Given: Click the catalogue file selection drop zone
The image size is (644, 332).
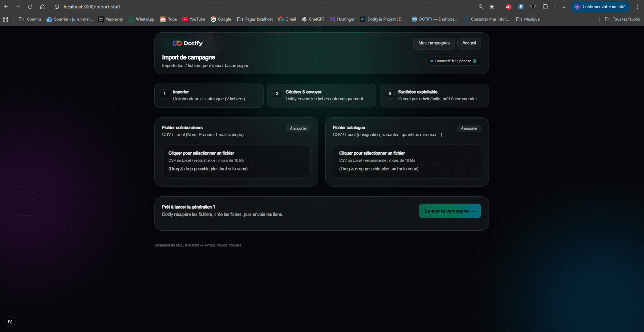Looking at the screenshot, I should 407,162.
